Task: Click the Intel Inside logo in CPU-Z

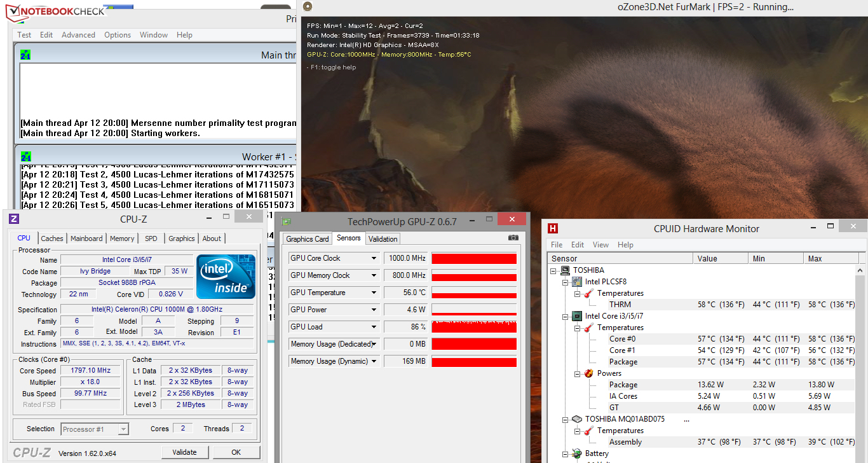Action: [226, 277]
